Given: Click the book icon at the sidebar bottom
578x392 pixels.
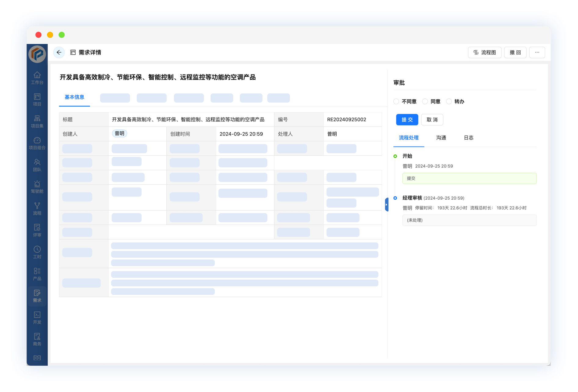Looking at the screenshot, I should (37, 358).
